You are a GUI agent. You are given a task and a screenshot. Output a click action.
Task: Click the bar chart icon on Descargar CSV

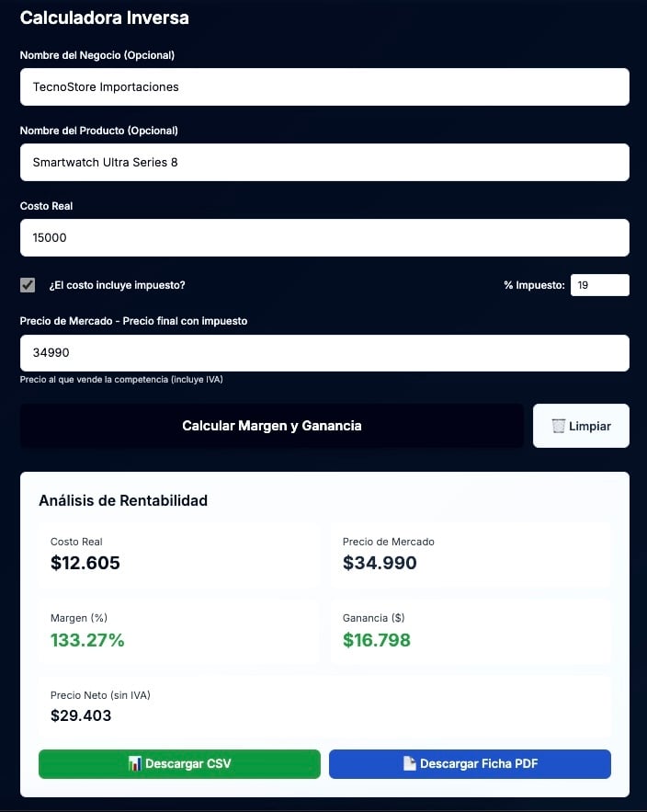[x=135, y=764]
